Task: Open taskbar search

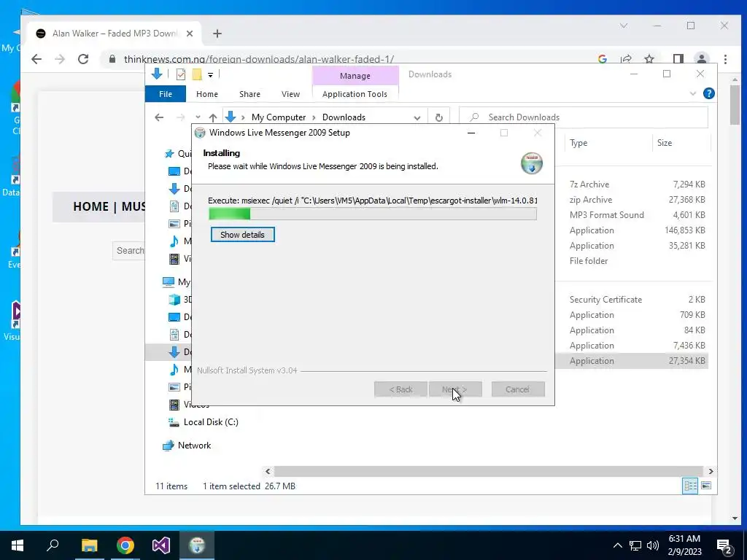Action: (53, 545)
